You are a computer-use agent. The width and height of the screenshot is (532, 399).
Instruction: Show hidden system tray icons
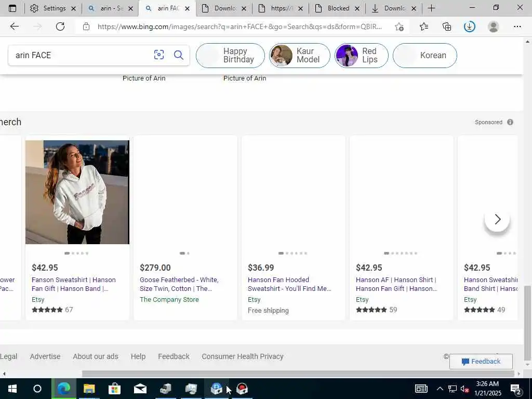click(x=440, y=389)
